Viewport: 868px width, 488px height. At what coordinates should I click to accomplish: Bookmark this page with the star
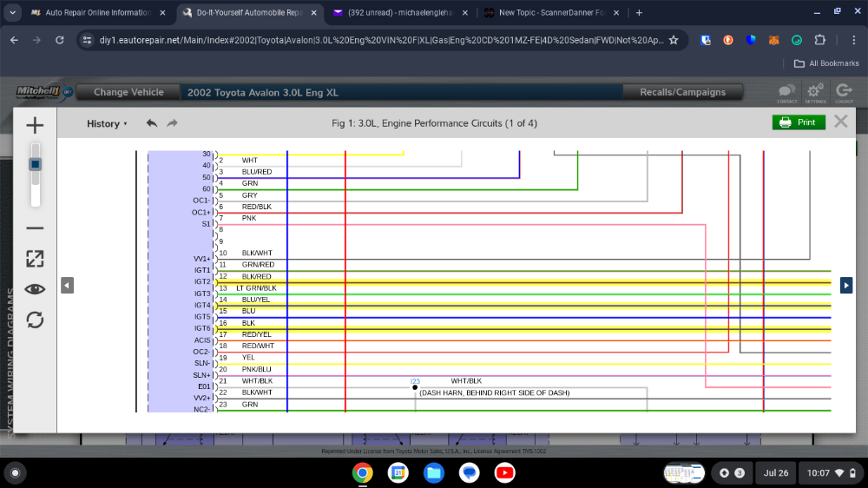674,40
